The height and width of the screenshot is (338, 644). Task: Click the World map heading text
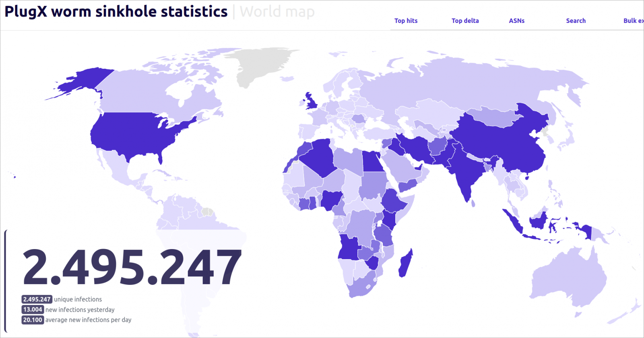[277, 11]
